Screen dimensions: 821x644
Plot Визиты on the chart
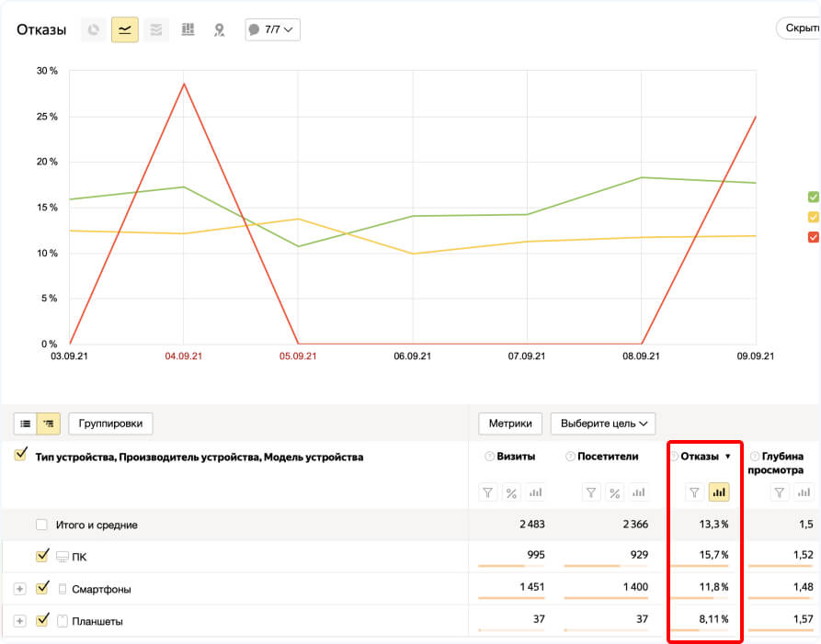(535, 492)
